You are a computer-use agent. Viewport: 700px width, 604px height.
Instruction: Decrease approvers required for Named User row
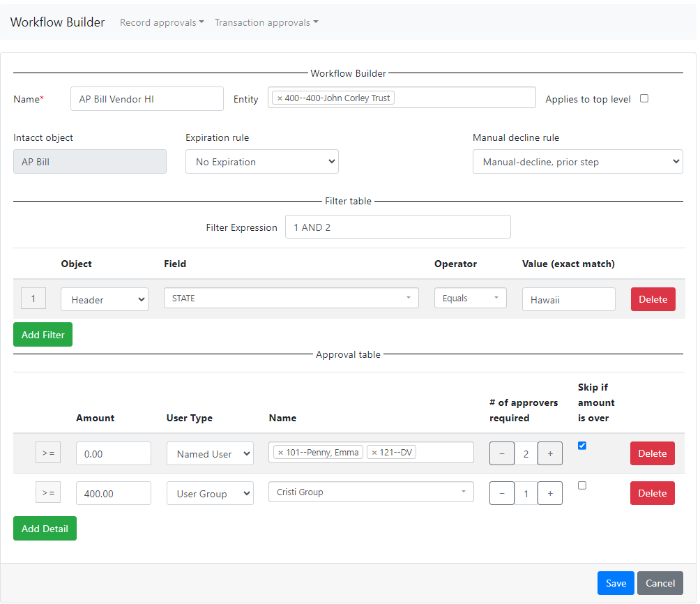pos(502,454)
